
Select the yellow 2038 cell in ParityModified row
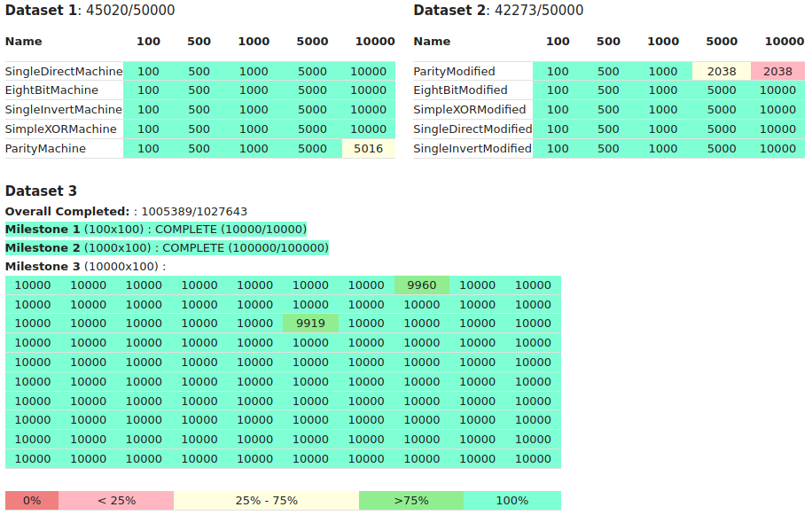click(722, 72)
